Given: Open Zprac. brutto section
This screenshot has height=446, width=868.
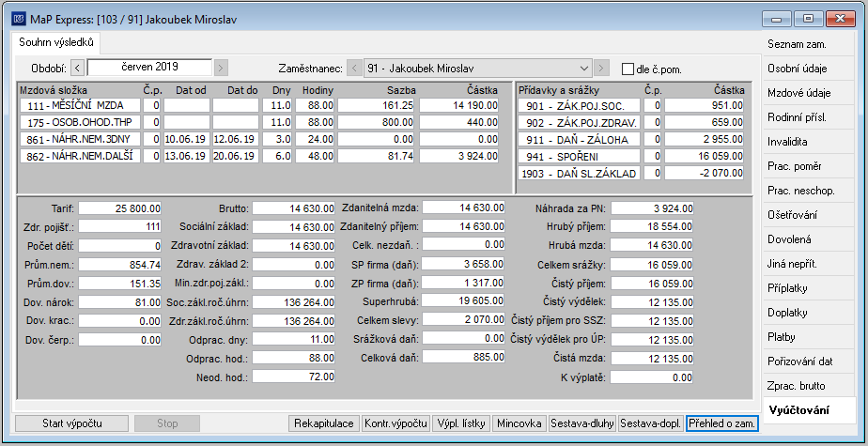Looking at the screenshot, I should tap(808, 385).
